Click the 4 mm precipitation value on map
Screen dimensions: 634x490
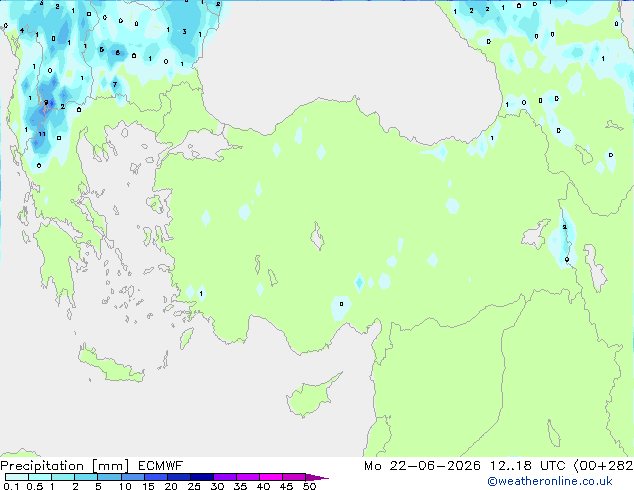pos(22,30)
